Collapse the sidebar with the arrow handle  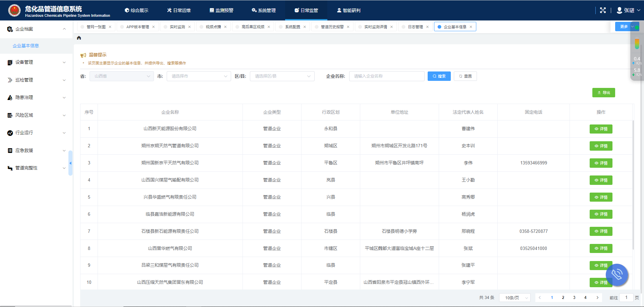click(70, 163)
